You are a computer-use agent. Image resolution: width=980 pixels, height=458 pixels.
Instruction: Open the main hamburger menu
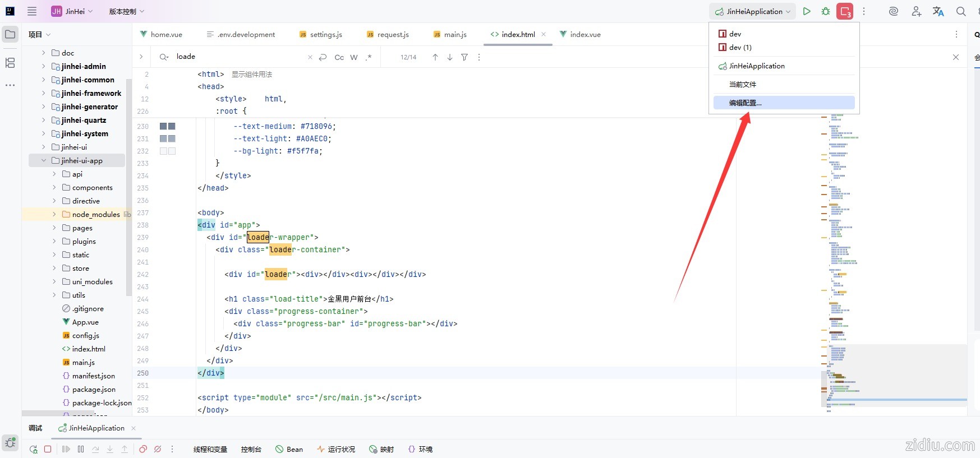click(x=32, y=11)
